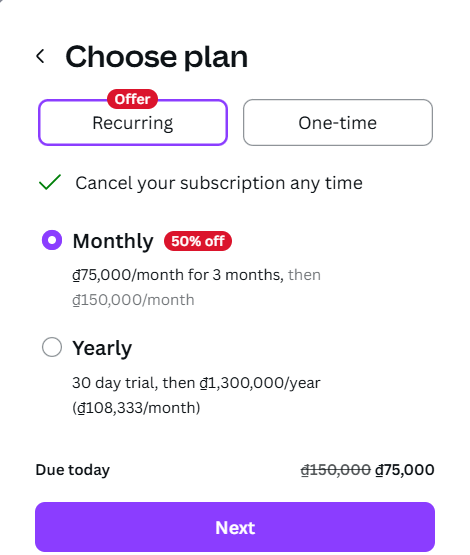The height and width of the screenshot is (555, 470).
Task: Click the ₫108,333/month yearly breakdown text
Action: point(136,408)
